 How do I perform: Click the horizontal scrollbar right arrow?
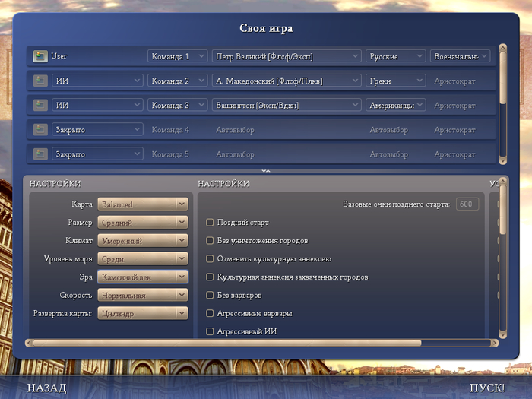pos(495,343)
